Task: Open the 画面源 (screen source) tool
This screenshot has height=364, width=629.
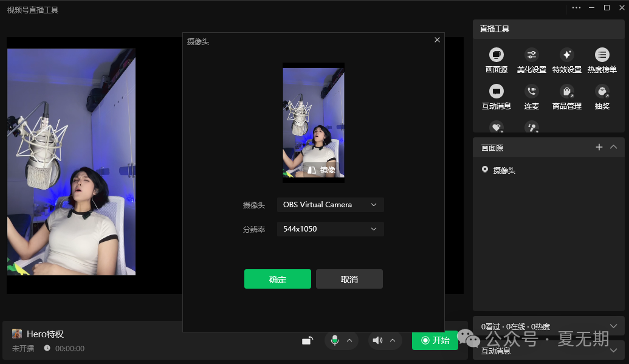Action: (x=495, y=60)
